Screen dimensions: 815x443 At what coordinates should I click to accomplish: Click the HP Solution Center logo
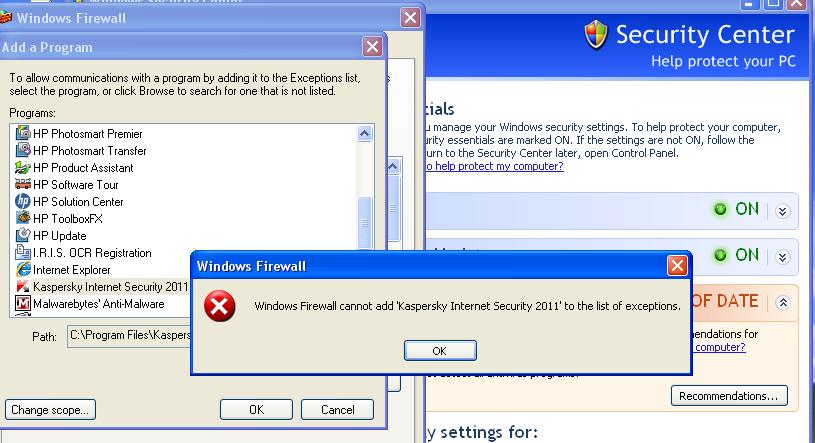coord(22,201)
